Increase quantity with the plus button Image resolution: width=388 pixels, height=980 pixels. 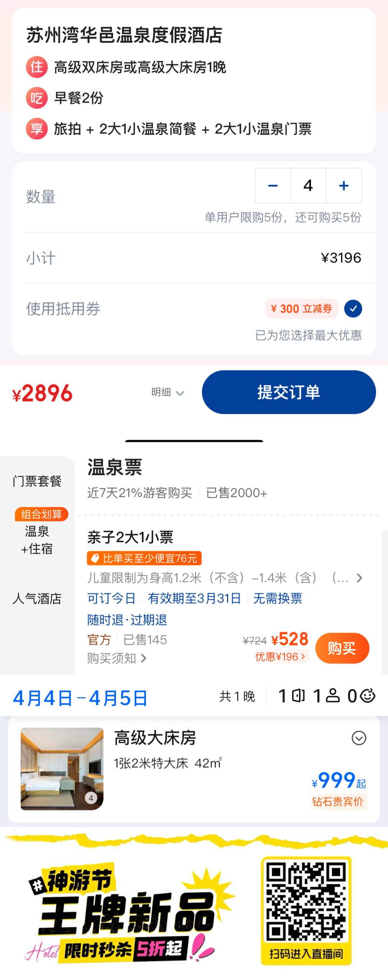344,186
